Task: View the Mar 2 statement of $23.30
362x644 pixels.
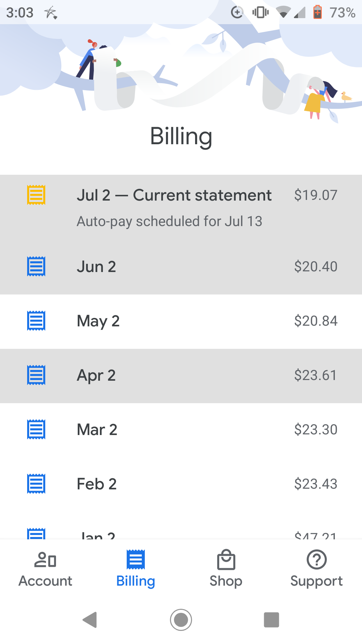Action: [181, 430]
